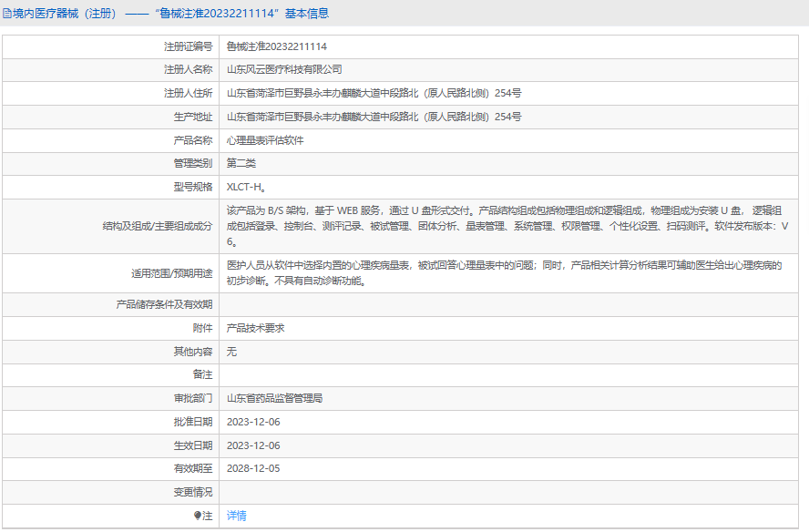
Task: Select attachment value 产品技术要求
Action: (255, 328)
